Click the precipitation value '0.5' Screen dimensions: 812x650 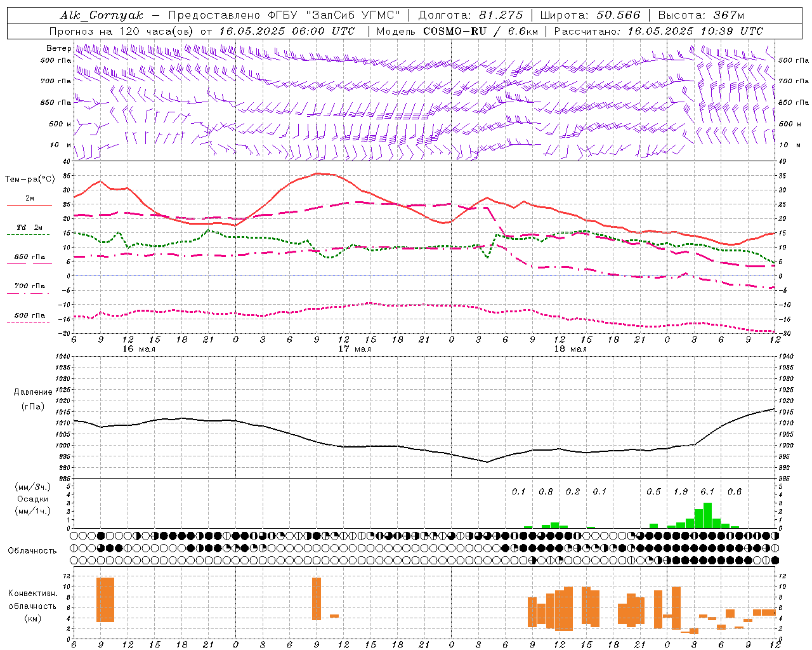click(x=653, y=491)
